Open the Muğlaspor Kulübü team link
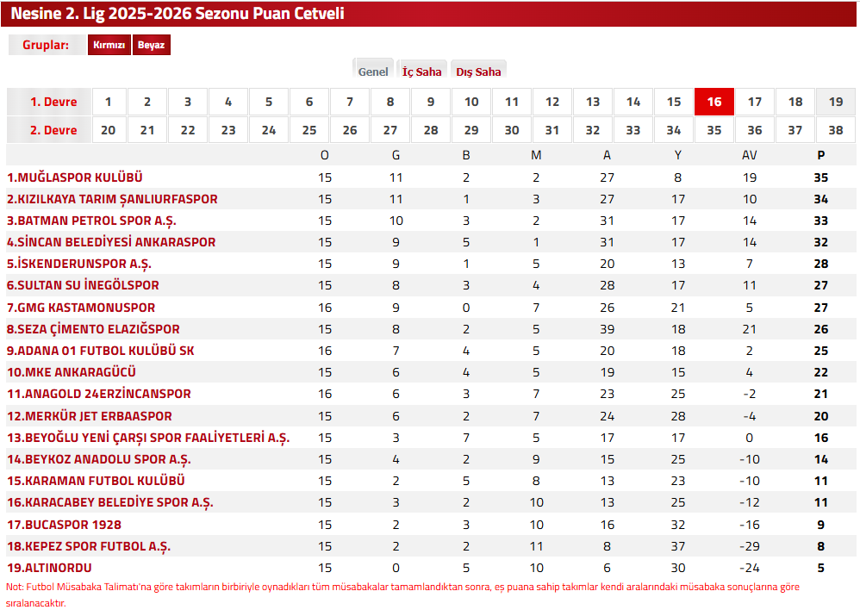Image resolution: width=860 pixels, height=616 pixels. tap(75, 177)
